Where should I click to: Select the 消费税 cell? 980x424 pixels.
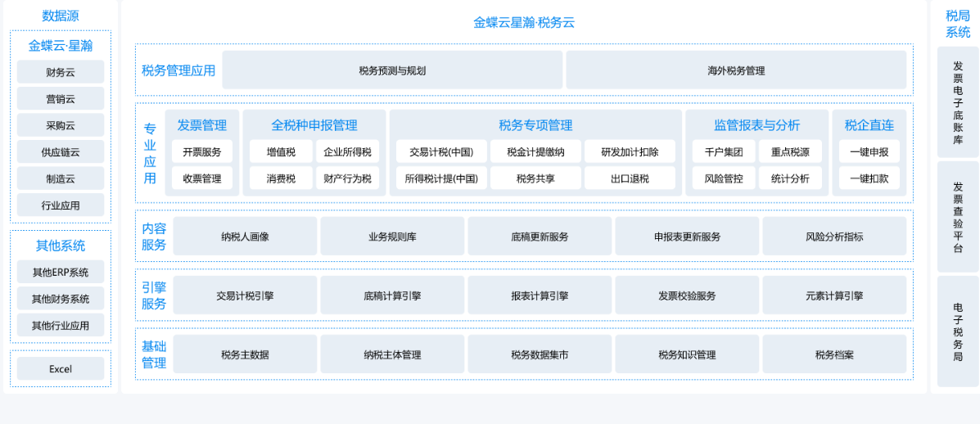click(x=282, y=178)
